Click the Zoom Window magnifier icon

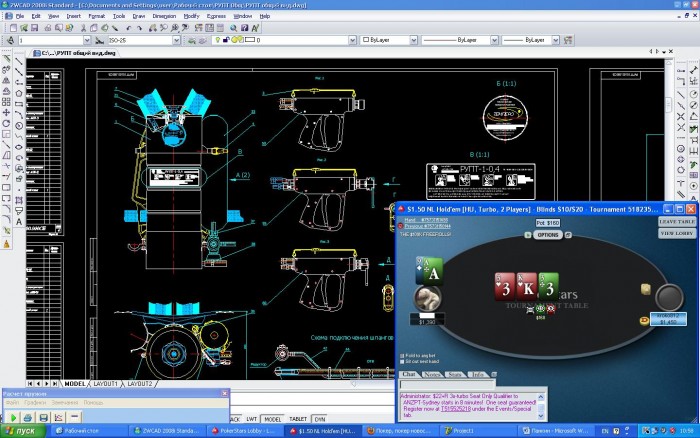click(175, 28)
